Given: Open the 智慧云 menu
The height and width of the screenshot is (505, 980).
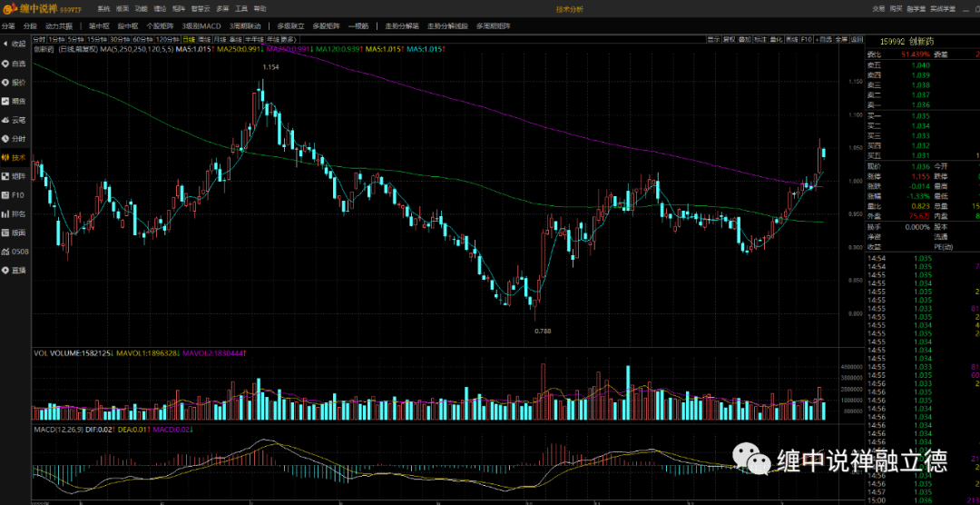Looking at the screenshot, I should tap(201, 9).
